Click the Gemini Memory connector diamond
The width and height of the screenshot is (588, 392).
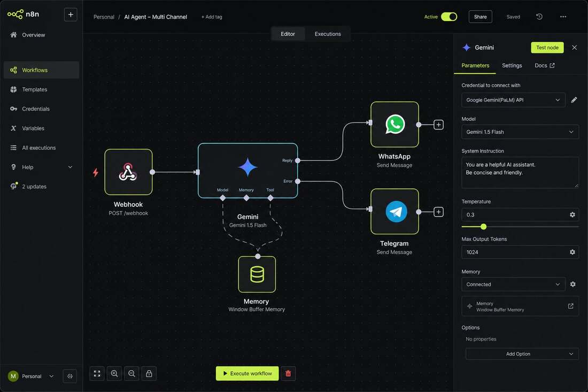coord(246,198)
